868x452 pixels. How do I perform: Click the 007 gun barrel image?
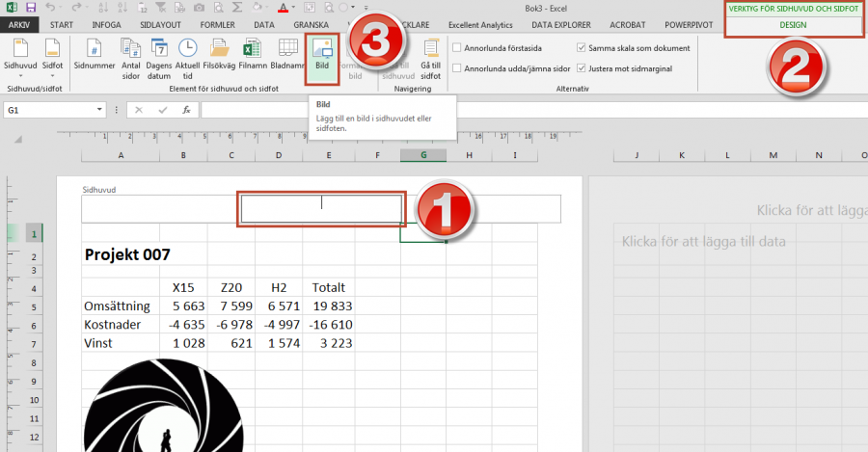pos(163,406)
